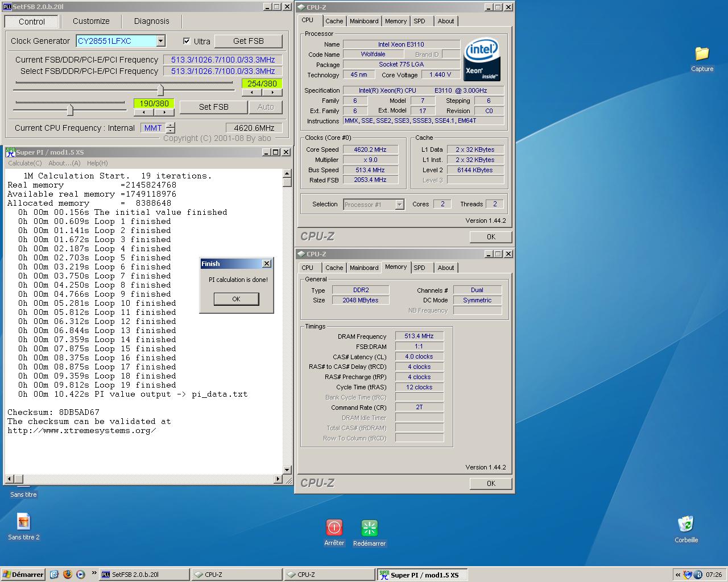The height and width of the screenshot is (582, 728).
Task: Click the Get FSB button
Action: point(248,41)
